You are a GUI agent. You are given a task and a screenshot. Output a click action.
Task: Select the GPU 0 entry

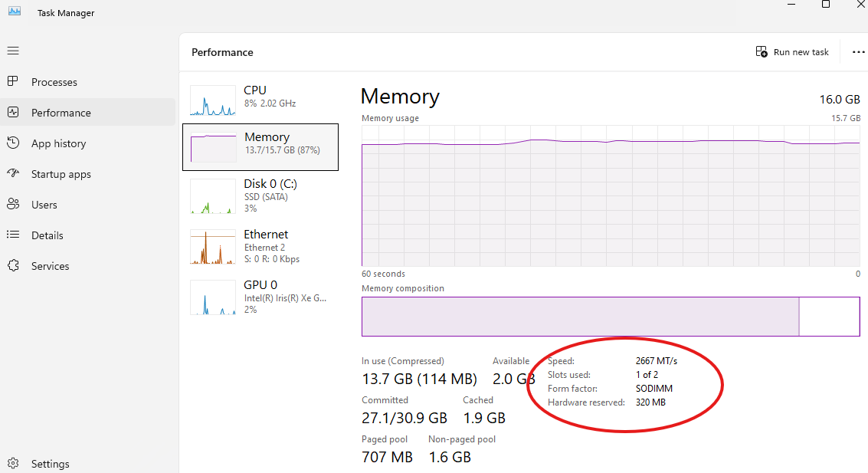(260, 297)
